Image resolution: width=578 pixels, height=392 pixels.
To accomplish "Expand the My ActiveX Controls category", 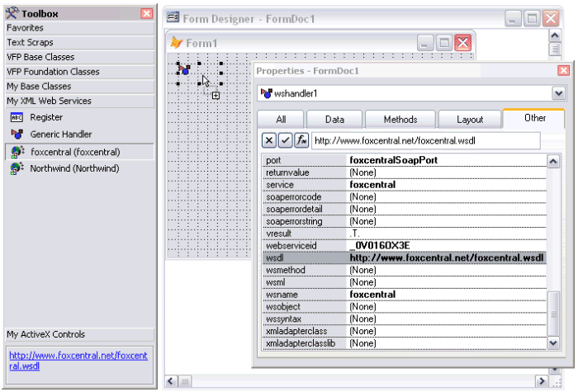I will [x=79, y=334].
